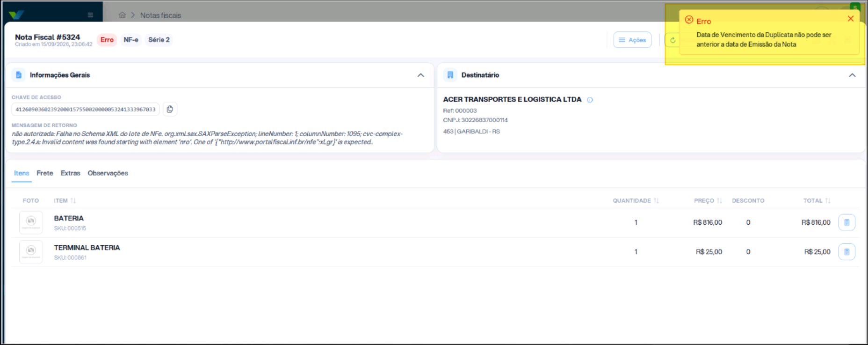Screen dimensions: 868x345
Task: Click the refresh icon next to Ações
Action: 673,40
